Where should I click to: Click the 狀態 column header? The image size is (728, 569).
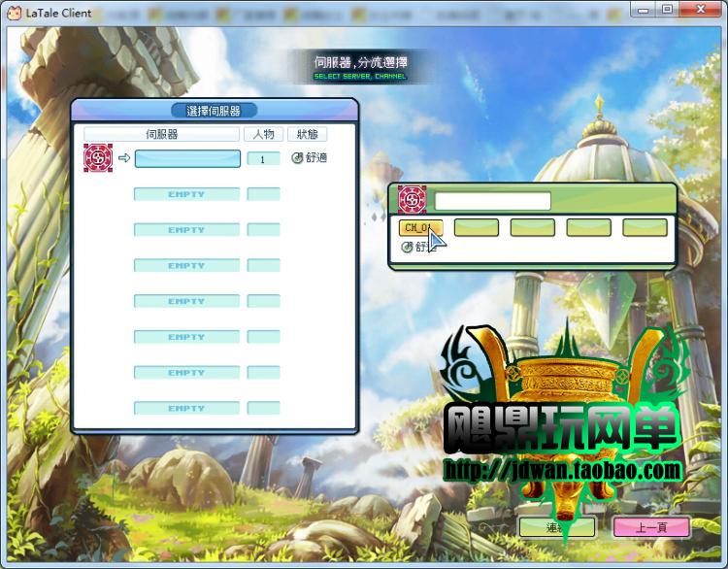307,134
